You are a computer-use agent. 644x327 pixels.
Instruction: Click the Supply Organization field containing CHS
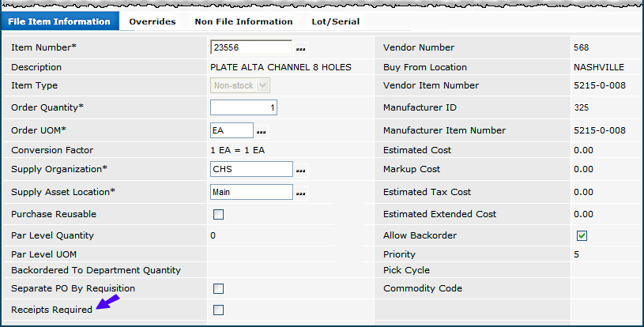point(251,169)
